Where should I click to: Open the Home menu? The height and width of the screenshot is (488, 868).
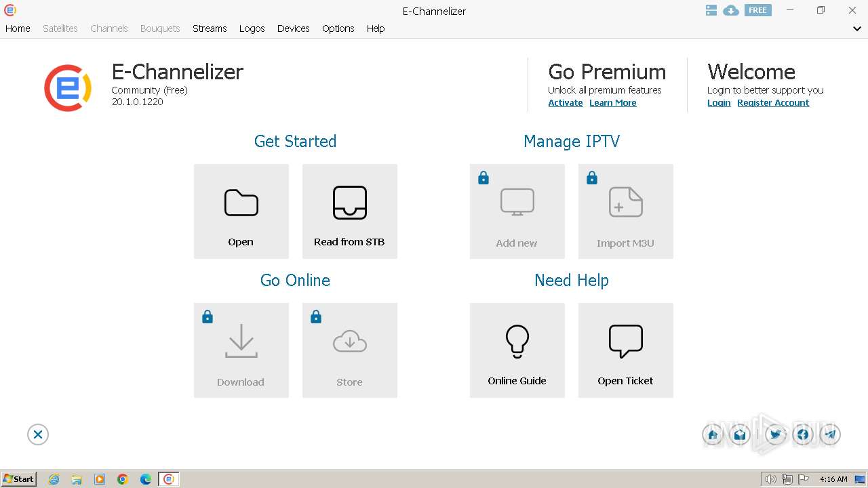(x=18, y=28)
